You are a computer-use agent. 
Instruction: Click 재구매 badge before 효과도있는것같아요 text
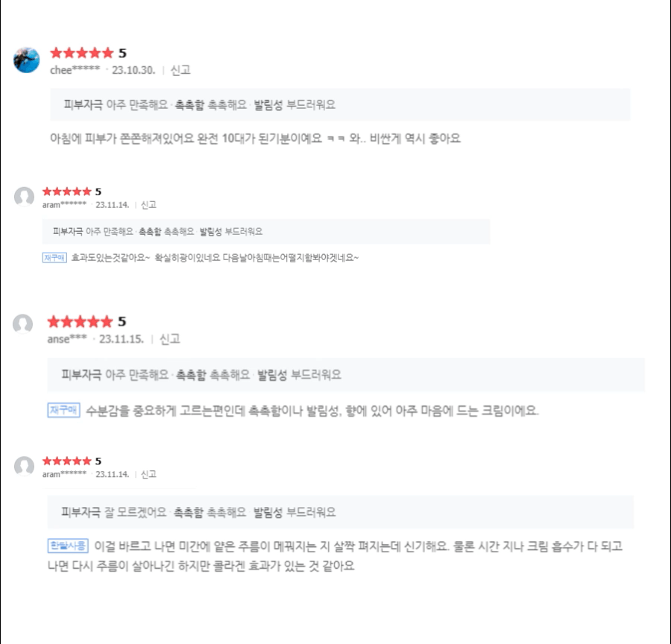point(54,257)
